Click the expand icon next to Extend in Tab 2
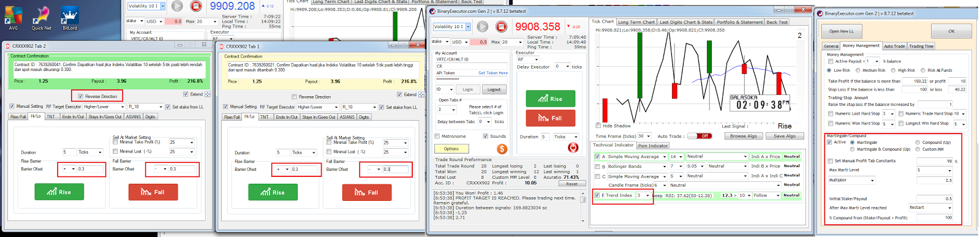The width and height of the screenshot is (980, 237). tap(208, 94)
